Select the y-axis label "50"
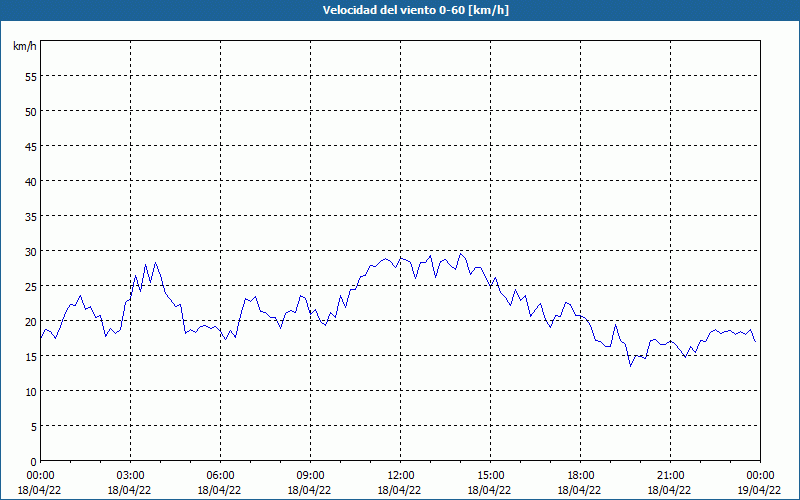Viewport: 800px width, 500px height. point(31,111)
